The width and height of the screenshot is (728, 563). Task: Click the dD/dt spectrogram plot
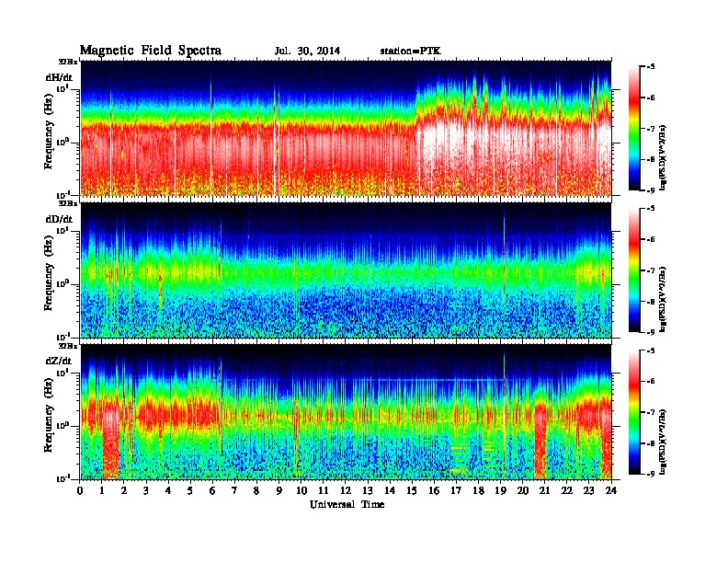click(346, 270)
